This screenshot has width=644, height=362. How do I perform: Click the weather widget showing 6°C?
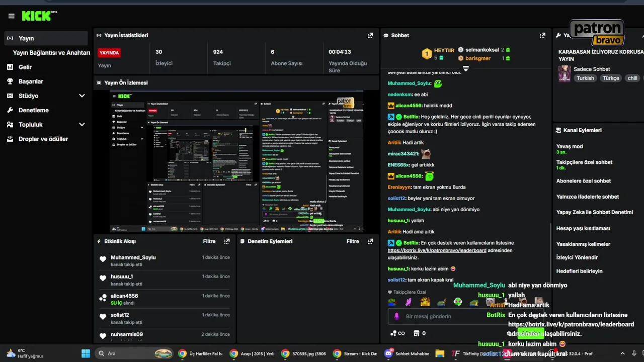(24, 353)
